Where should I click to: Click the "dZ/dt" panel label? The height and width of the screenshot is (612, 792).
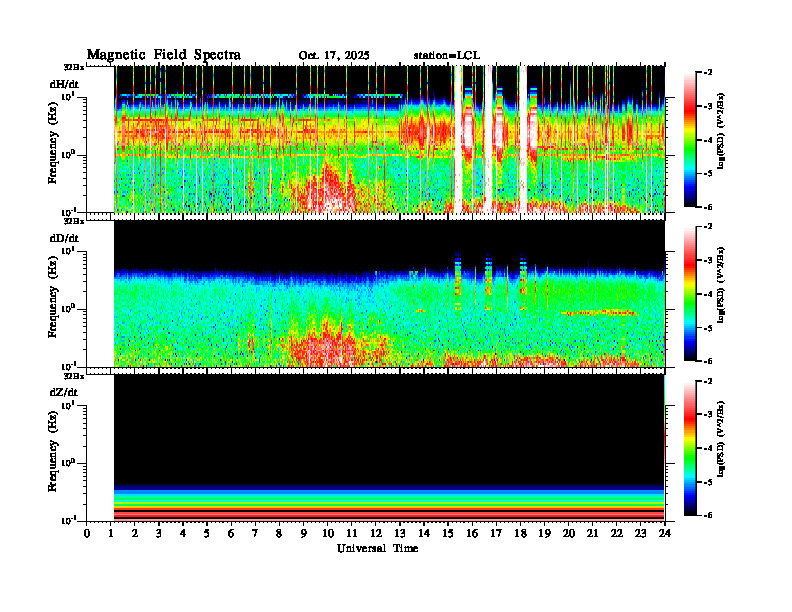[64, 392]
